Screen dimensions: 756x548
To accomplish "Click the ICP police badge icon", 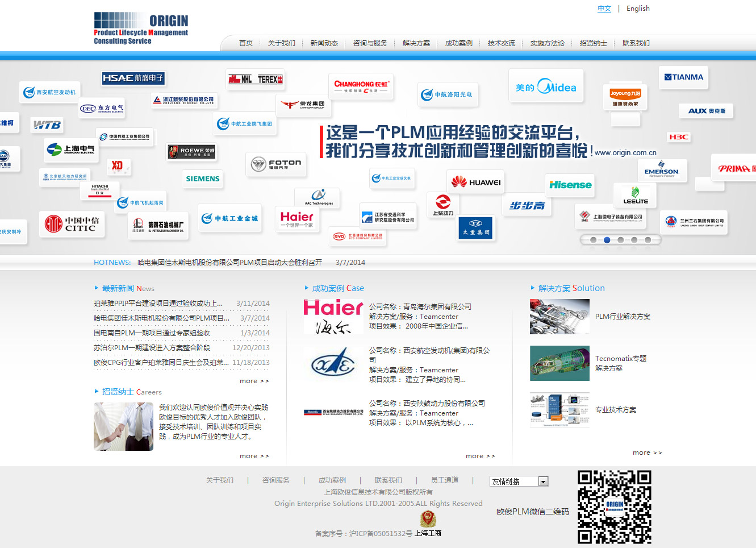I will point(428,518).
